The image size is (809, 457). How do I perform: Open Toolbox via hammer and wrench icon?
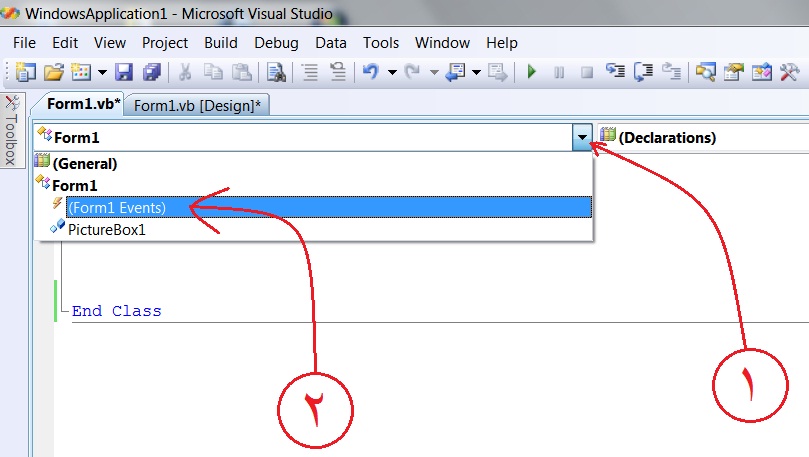789,72
